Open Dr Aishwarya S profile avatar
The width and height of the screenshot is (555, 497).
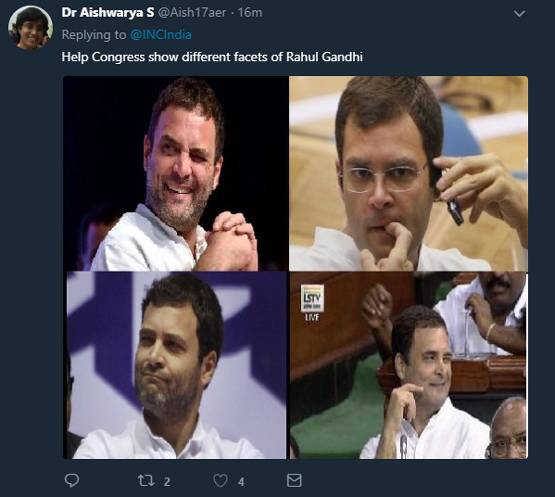coord(30,28)
